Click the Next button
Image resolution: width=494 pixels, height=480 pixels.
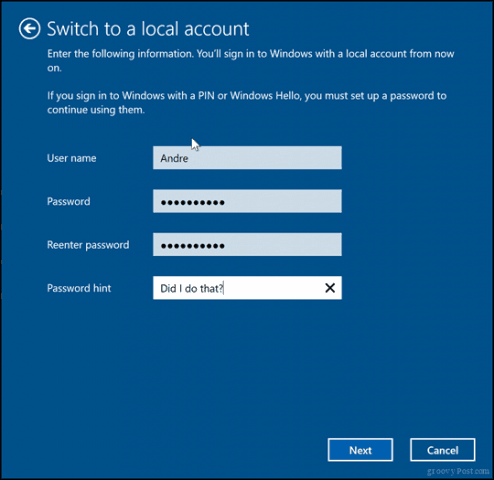click(x=360, y=450)
